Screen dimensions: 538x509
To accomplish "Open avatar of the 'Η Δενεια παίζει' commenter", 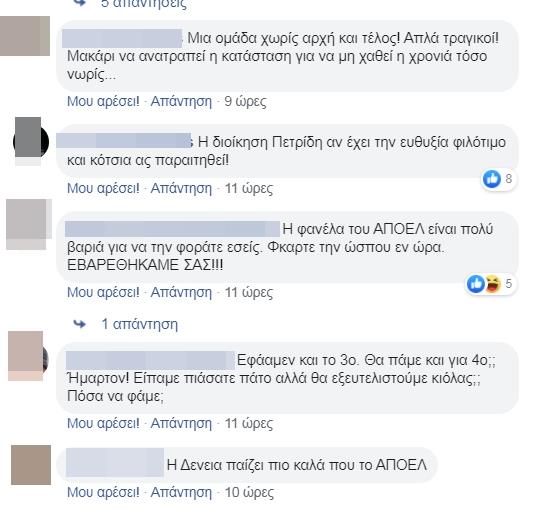I will tap(31, 465).
